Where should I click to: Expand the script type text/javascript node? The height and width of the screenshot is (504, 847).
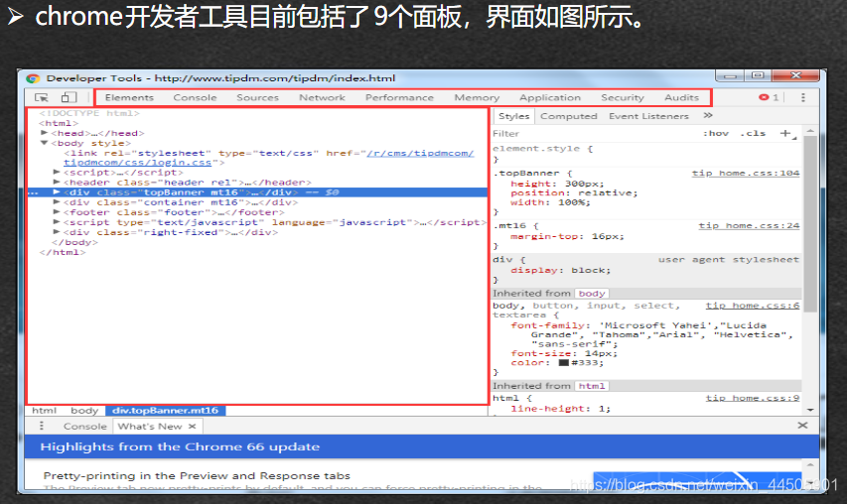pos(57,222)
